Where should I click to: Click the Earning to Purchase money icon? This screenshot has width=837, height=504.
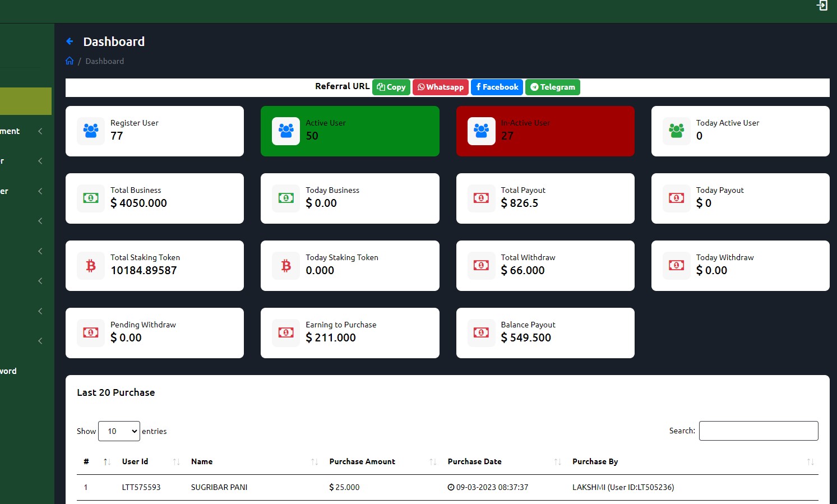[286, 333]
